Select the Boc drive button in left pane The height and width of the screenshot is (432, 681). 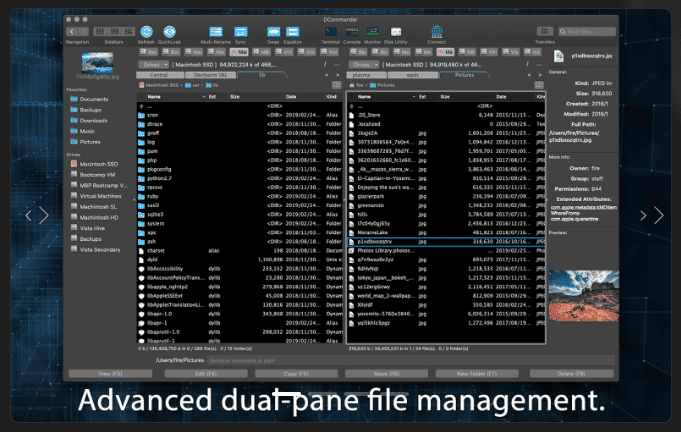coord(171,52)
